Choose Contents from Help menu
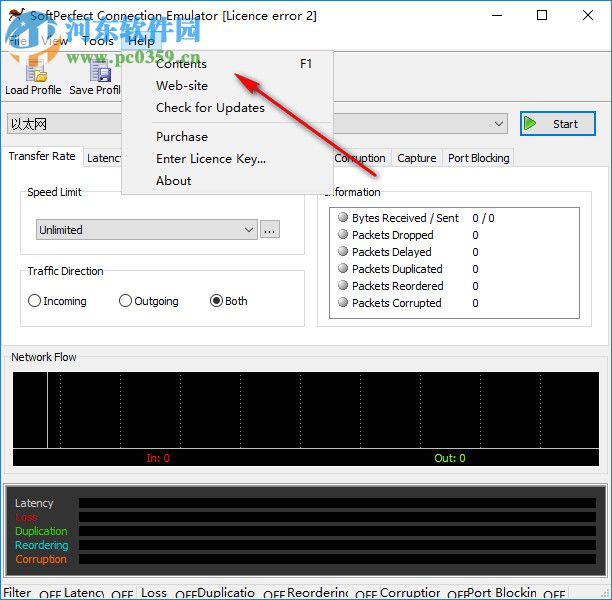Image resolution: width=612 pixels, height=600 pixels. 228,64
